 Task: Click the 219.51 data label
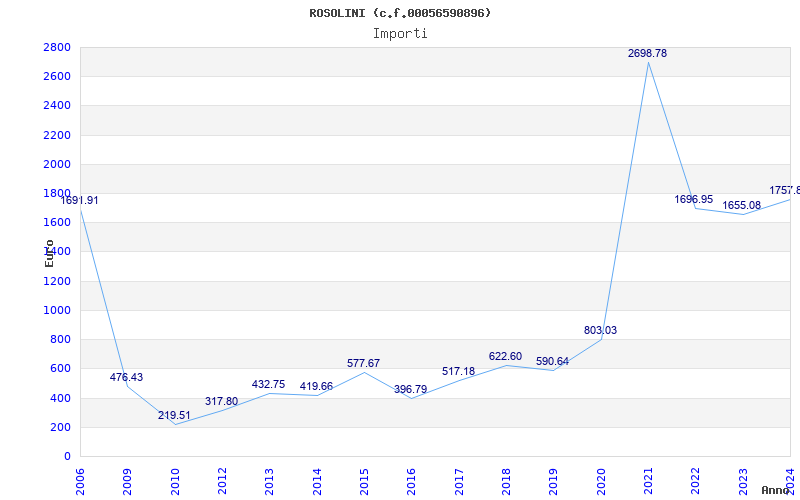(x=174, y=415)
